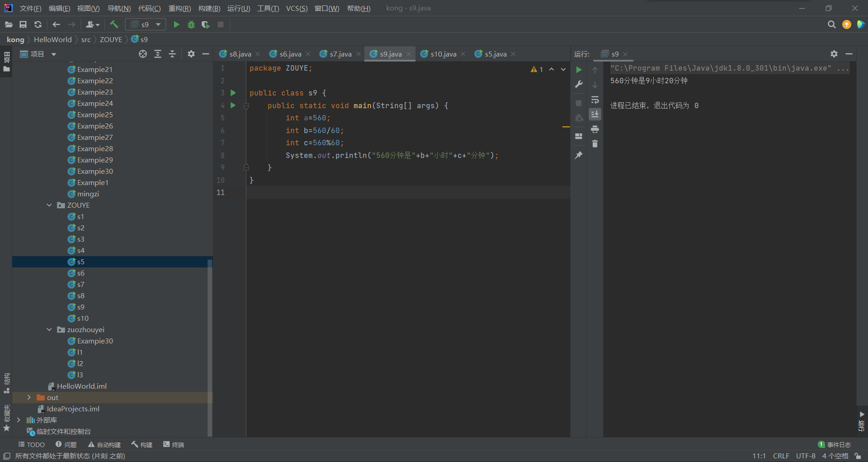868x462 pixels.
Task: Start debugging with the bug icon
Action: (x=191, y=24)
